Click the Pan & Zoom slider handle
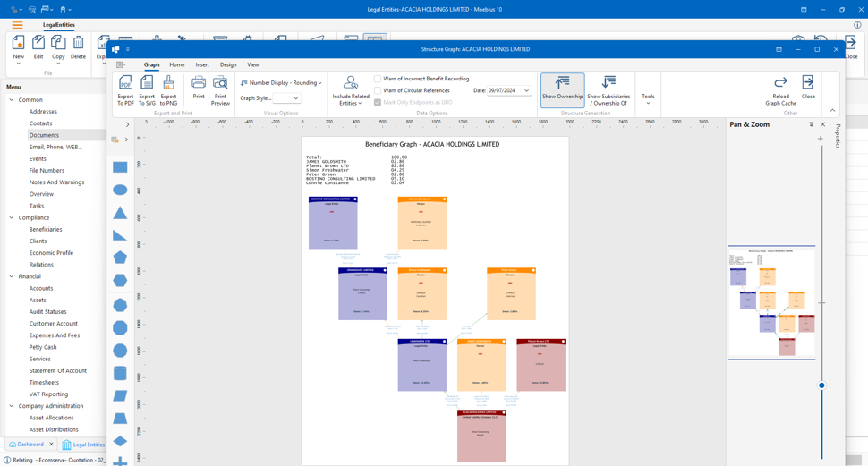Viewport: 868px width, 466px height. (x=821, y=386)
